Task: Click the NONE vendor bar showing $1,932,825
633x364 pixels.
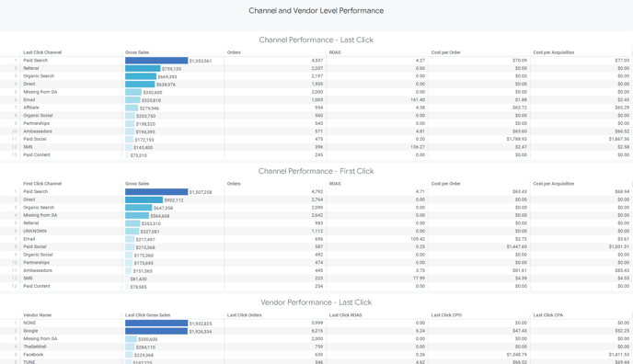Action: pyautogui.click(x=156, y=324)
